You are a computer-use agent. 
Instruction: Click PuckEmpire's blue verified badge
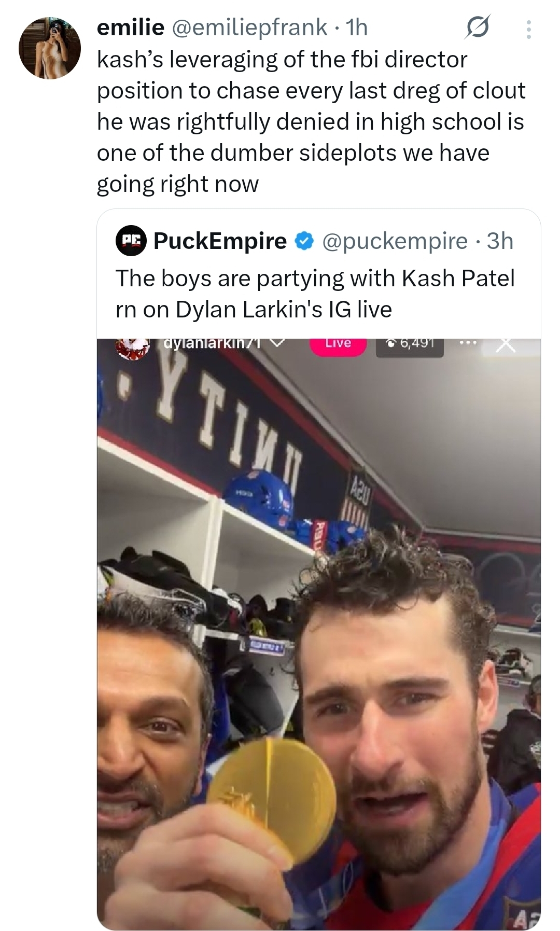click(304, 241)
